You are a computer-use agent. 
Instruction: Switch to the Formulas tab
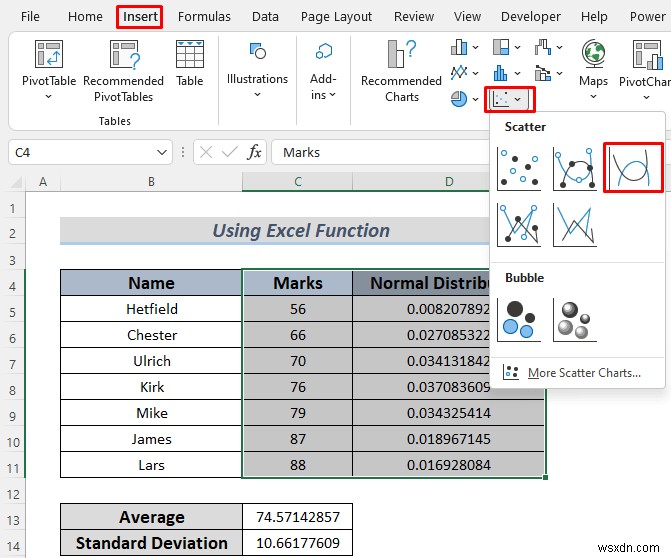[204, 17]
